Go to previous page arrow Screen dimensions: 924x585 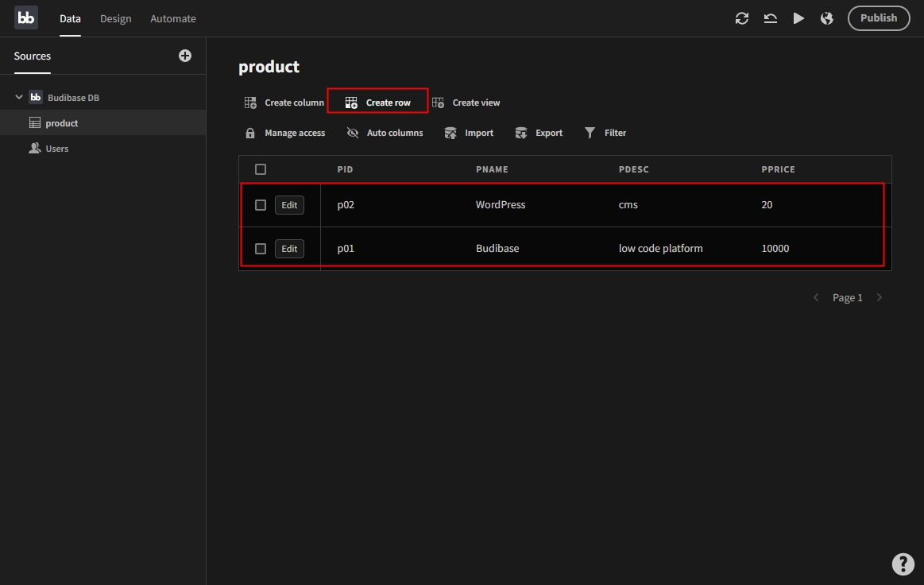pyautogui.click(x=816, y=297)
